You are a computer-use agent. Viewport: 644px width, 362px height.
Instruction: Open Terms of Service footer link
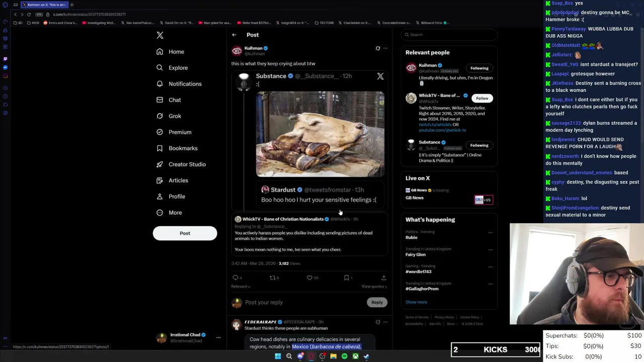click(x=417, y=317)
